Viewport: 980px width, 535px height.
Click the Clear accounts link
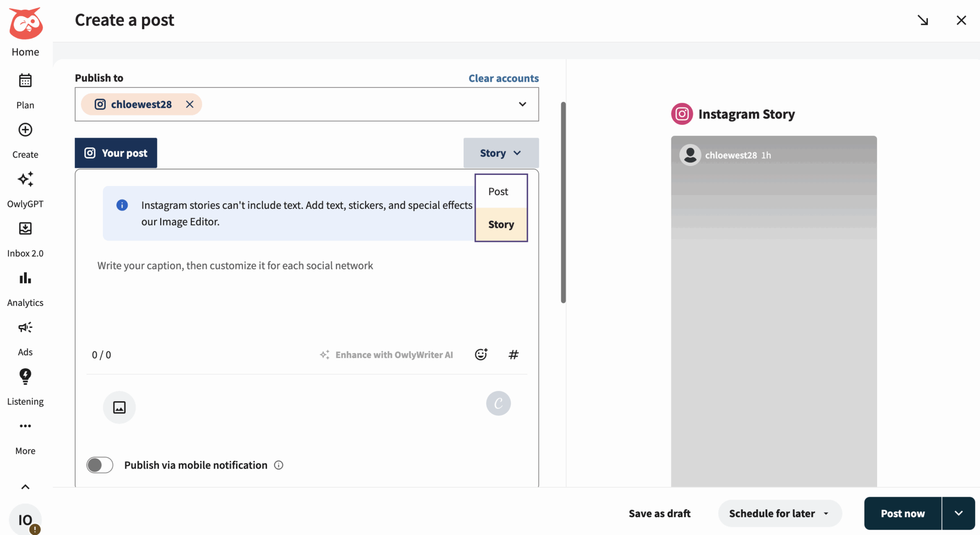[x=503, y=78]
